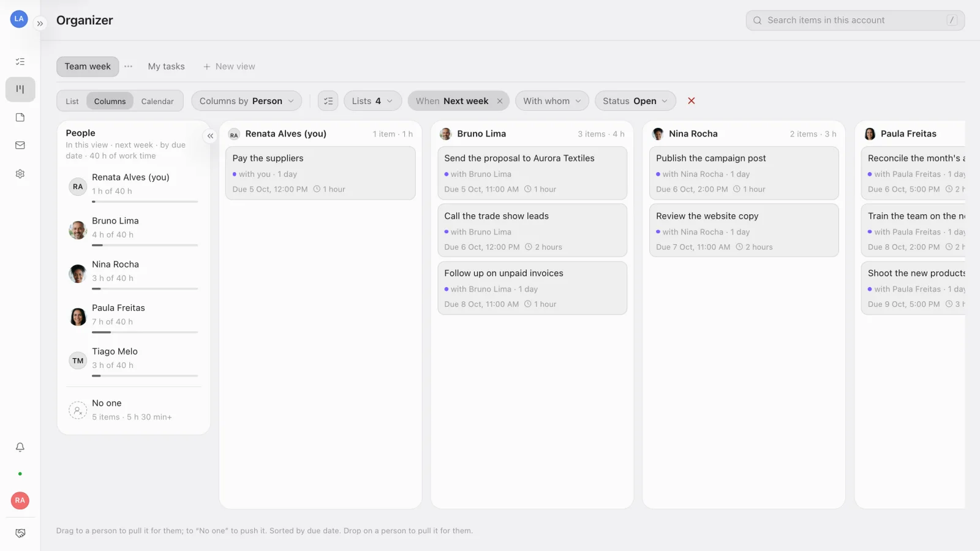Viewport: 980px width, 551px height.
Task: Remove the When Next week filter
Action: point(500,101)
